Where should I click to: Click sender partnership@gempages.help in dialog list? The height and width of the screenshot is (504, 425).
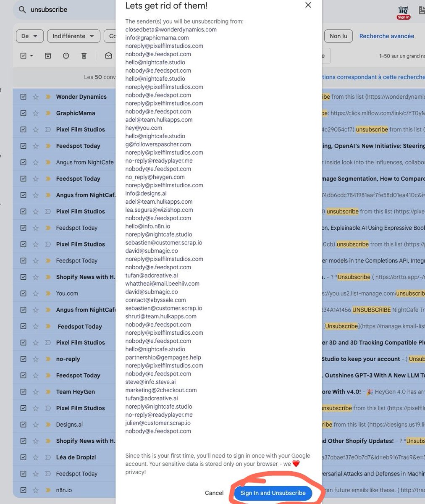pos(163,357)
